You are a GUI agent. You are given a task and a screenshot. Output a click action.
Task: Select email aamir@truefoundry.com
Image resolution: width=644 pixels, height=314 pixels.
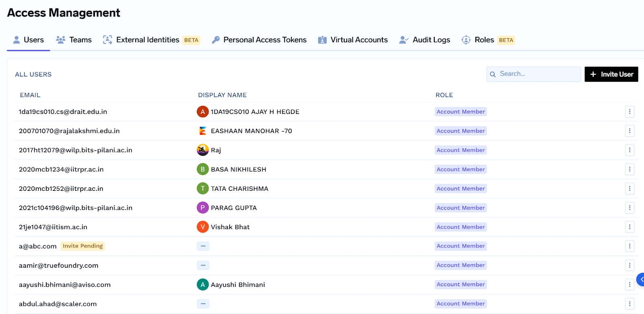(58, 266)
